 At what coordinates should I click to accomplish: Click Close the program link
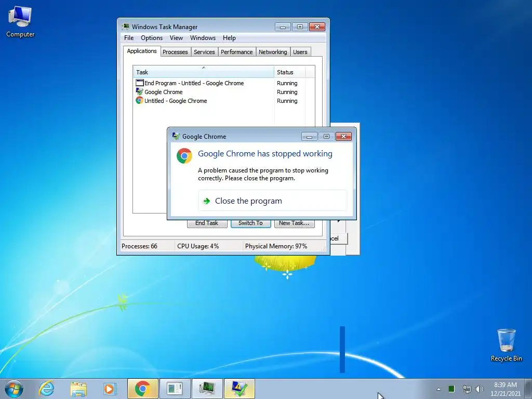[x=273, y=201]
